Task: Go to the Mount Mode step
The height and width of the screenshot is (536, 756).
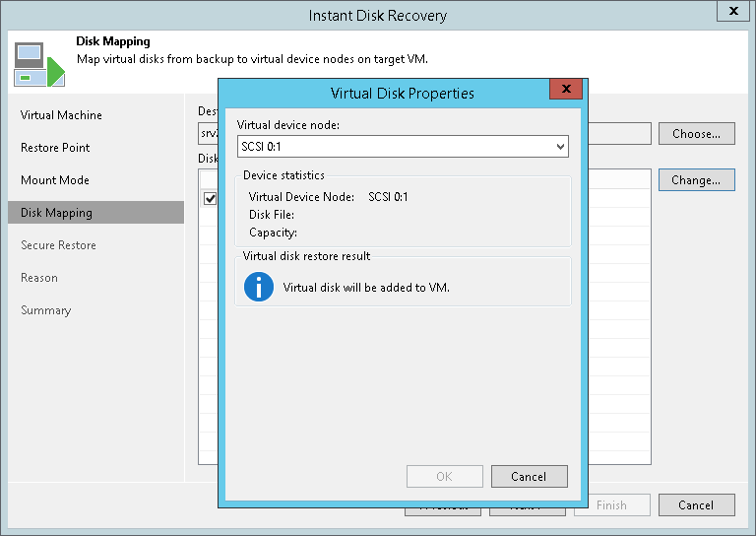Action: [x=55, y=180]
